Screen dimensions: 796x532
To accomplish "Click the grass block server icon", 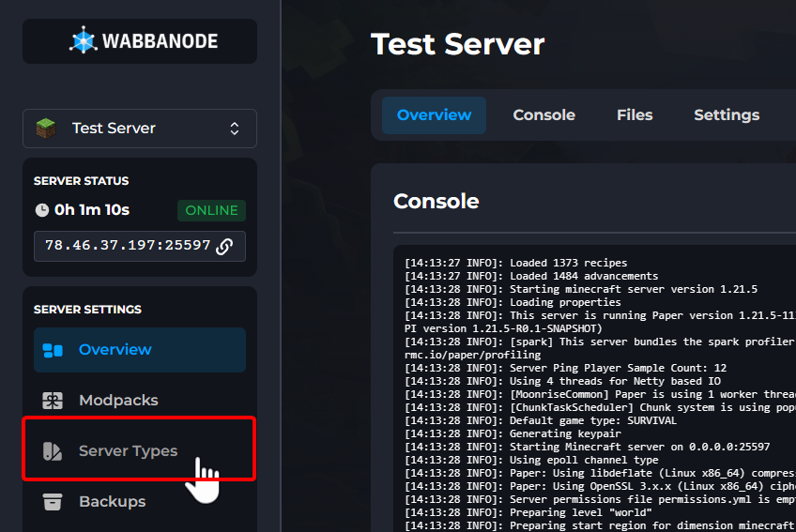I will 46,128.
